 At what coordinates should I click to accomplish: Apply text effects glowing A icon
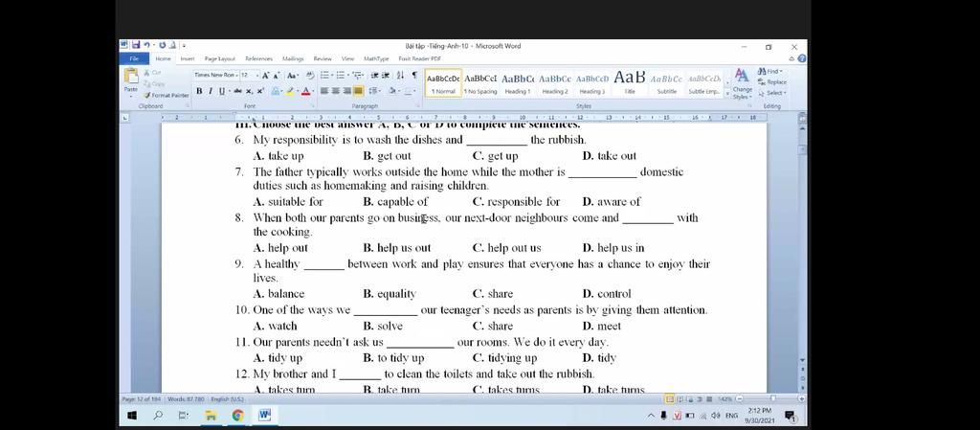pyautogui.click(x=275, y=90)
